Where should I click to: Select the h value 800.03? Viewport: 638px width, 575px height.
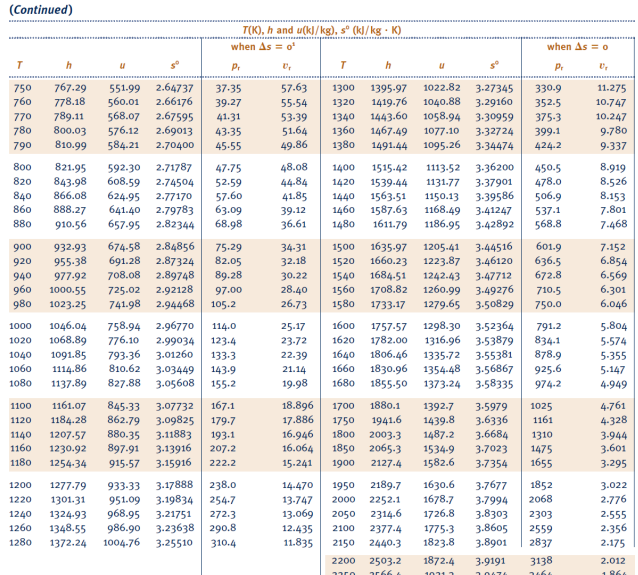70,131
